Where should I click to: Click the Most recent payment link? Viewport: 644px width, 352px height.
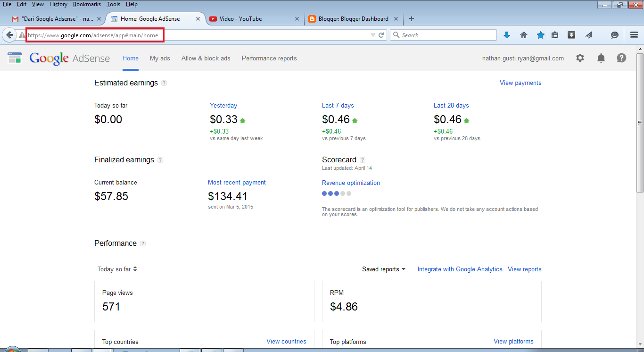pos(237,183)
